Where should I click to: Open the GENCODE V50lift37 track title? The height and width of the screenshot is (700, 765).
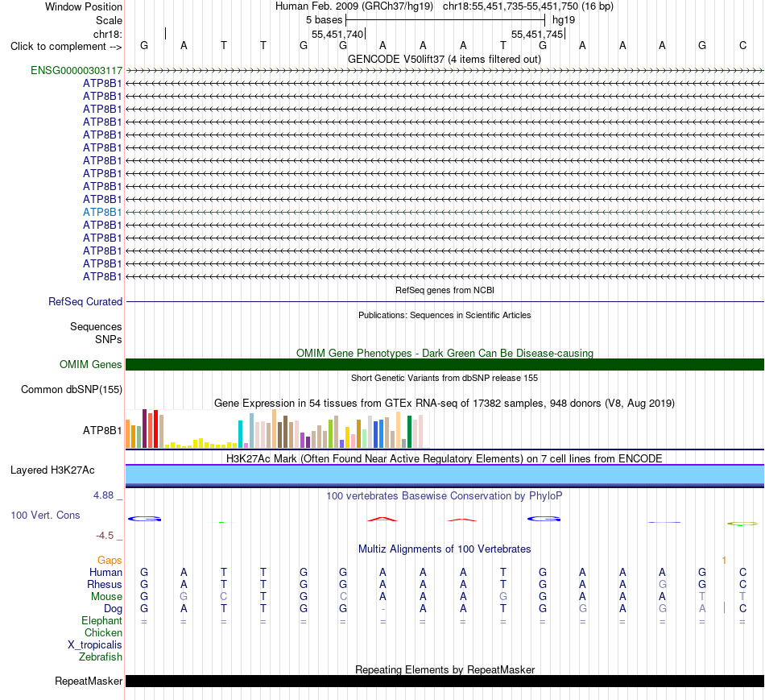point(445,59)
